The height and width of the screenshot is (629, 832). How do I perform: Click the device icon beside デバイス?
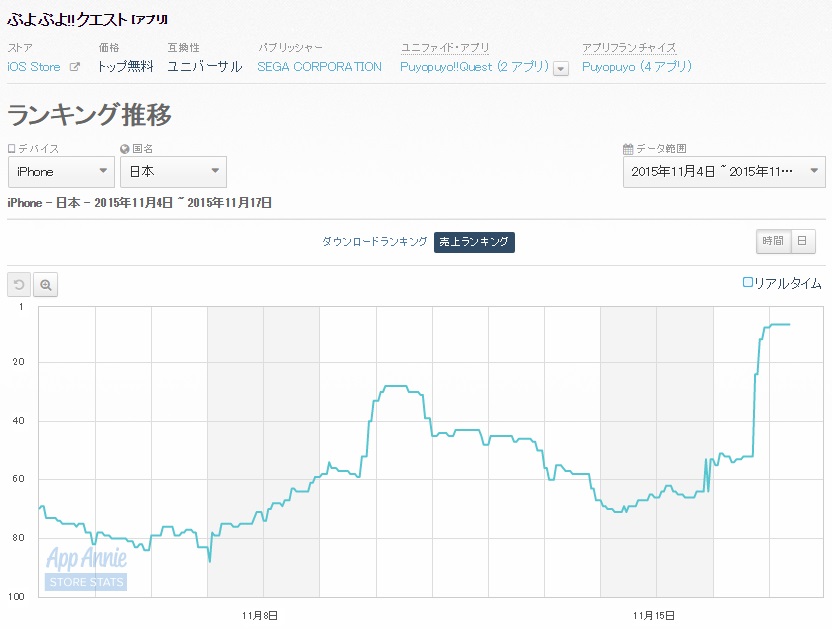pyautogui.click(x=12, y=149)
